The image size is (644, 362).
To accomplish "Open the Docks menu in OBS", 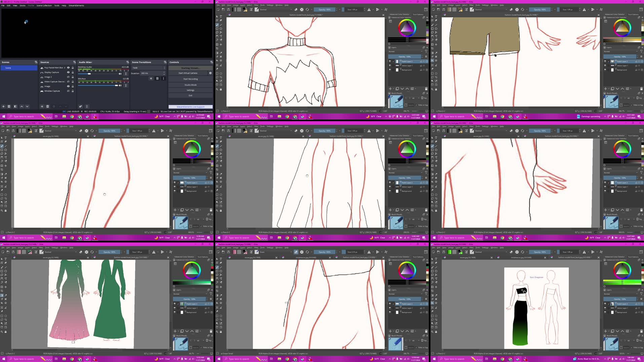I will (x=23, y=5).
